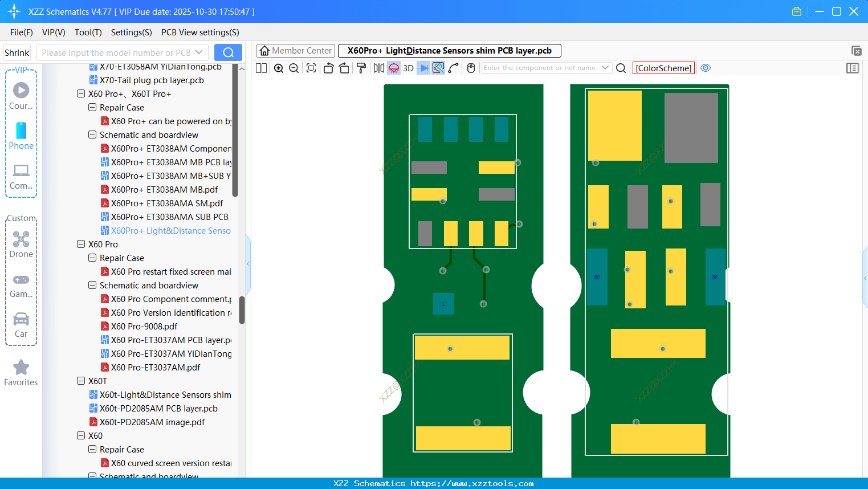Open the Drone category in the sidebar
The image size is (868, 489).
21,244
